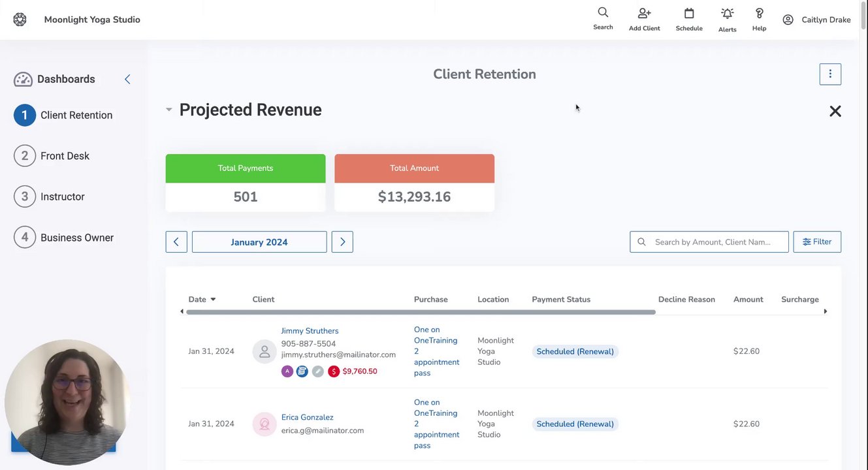This screenshot has height=470, width=868.
Task: Switch to the Business Owner dashboard
Action: [x=76, y=238]
